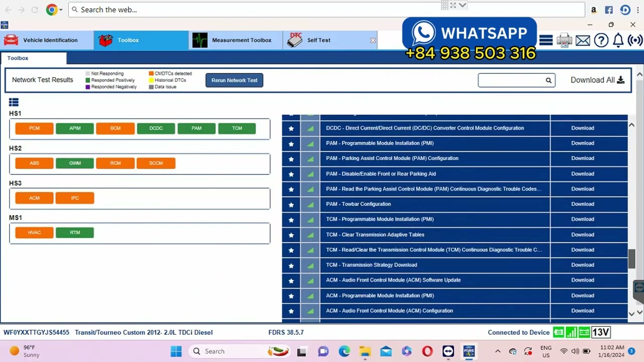Click the green vehicle connection status icon

coord(558,332)
